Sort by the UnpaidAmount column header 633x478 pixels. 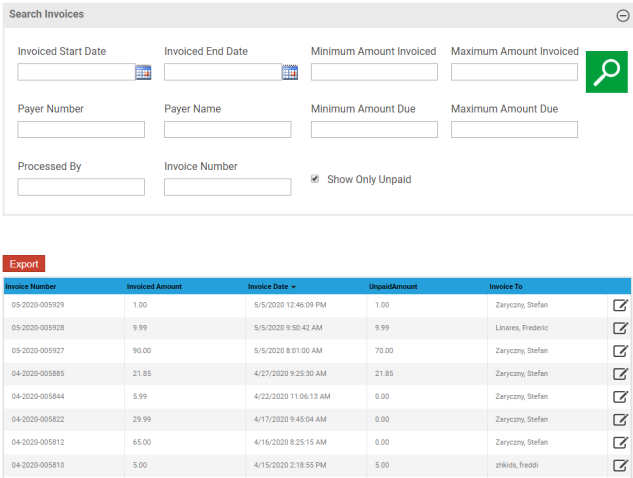(393, 287)
